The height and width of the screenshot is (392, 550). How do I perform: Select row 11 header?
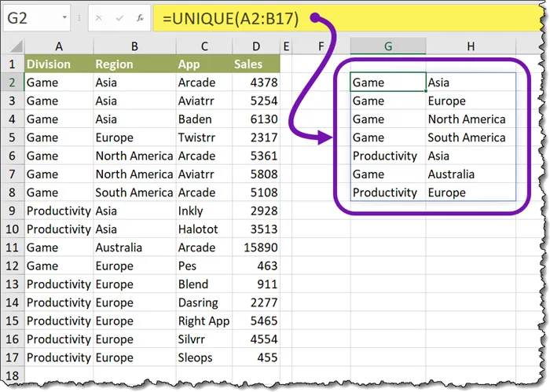click(x=13, y=247)
